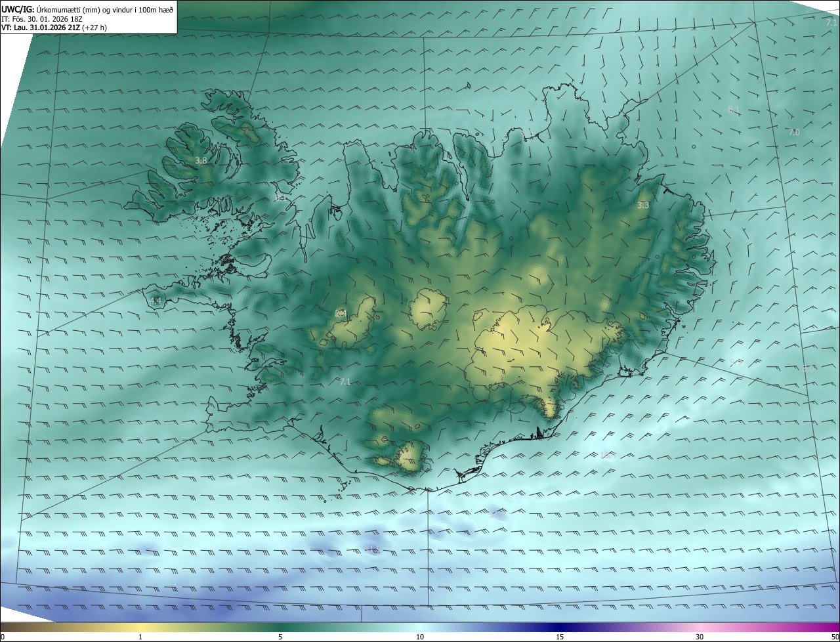Click the "10.4" value south of the southeast coast

tap(608, 455)
